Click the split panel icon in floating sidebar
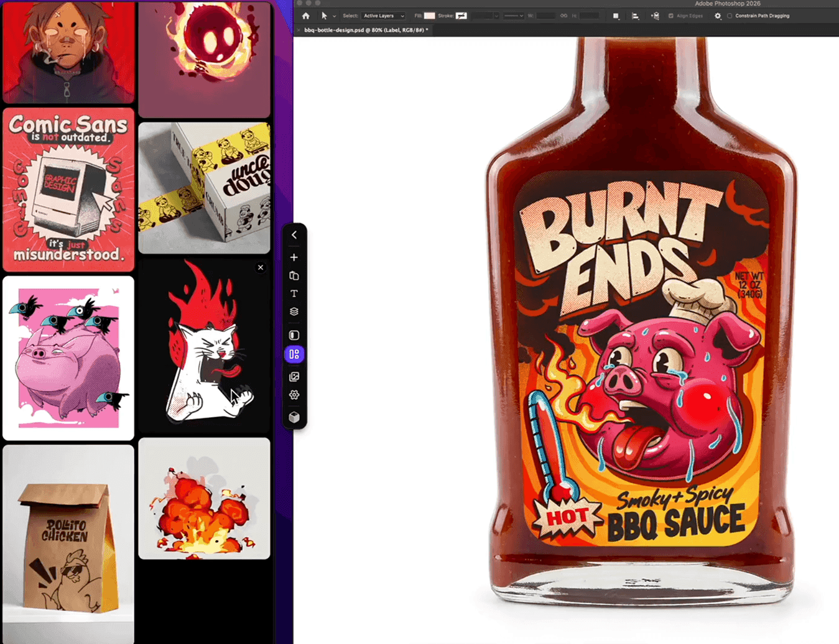Image resolution: width=839 pixels, height=644 pixels. point(294,335)
